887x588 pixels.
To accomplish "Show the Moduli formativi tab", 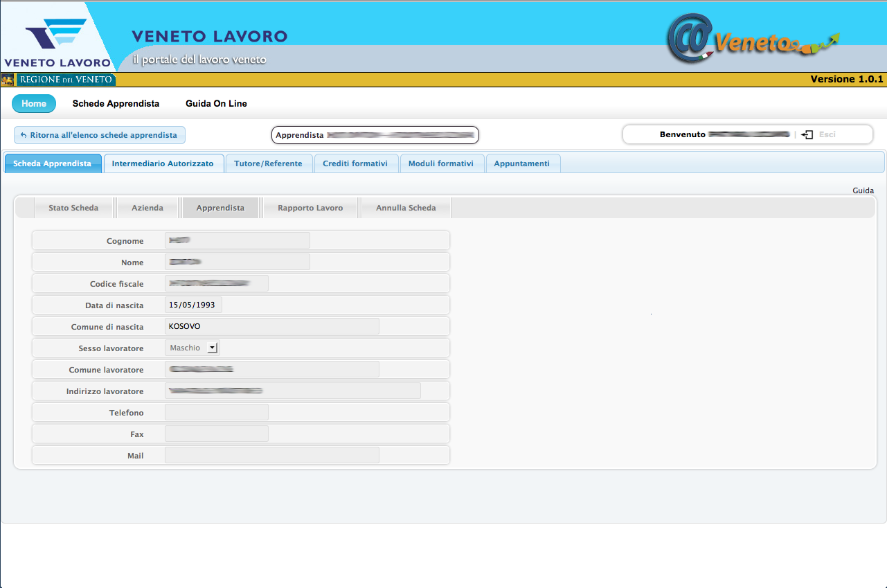I will click(x=441, y=164).
